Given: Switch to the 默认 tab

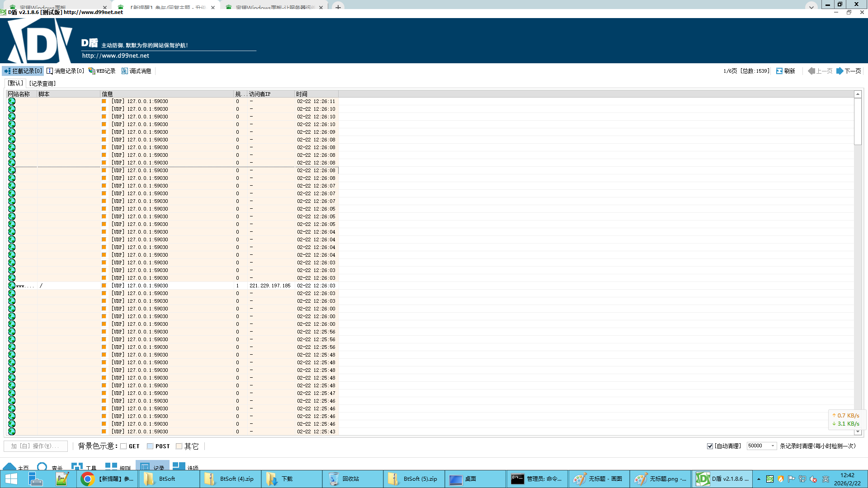Looking at the screenshot, I should coord(15,83).
